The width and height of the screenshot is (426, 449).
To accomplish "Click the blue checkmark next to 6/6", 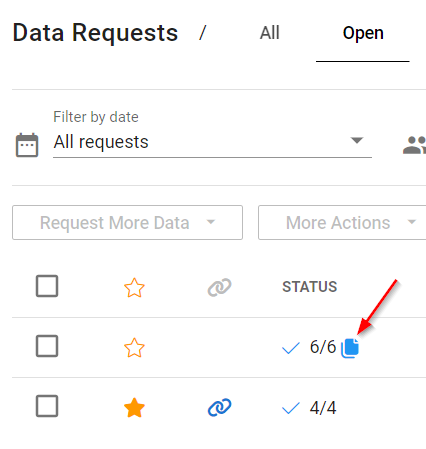I will [291, 348].
